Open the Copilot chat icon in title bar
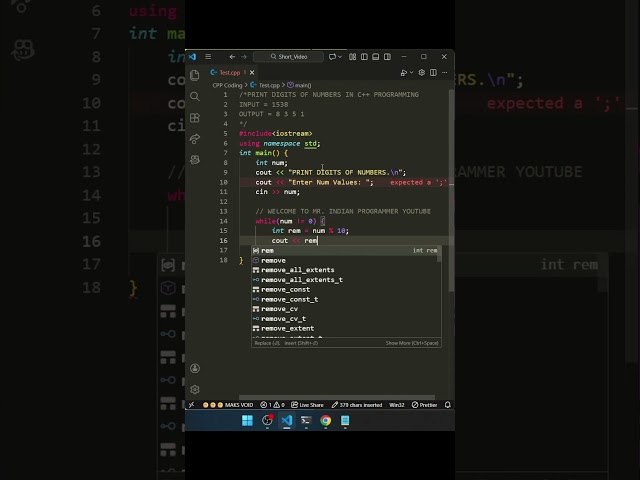Screen dimensions: 640x480 click(x=332, y=57)
